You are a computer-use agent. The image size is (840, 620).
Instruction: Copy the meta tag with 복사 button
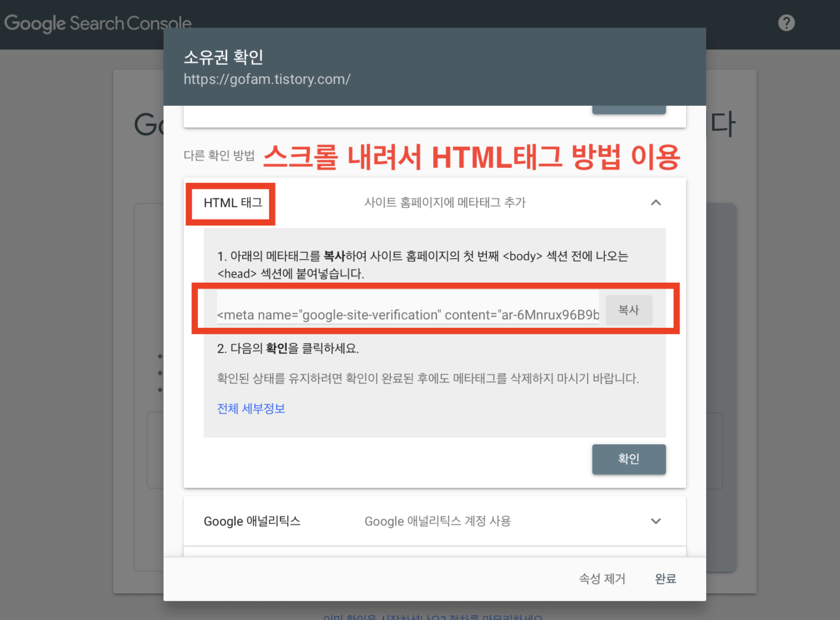(x=629, y=310)
